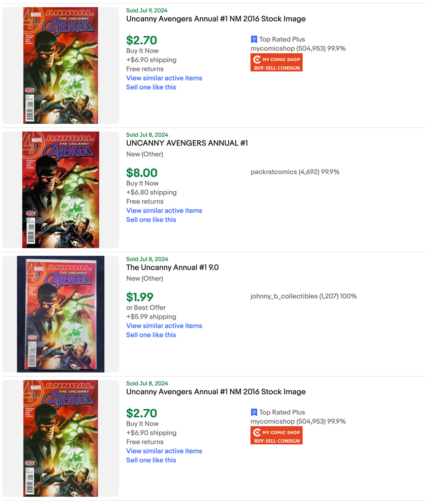The height and width of the screenshot is (504, 431).
Task: Click 'View similar active items' under $1.99 listing
Action: point(164,326)
